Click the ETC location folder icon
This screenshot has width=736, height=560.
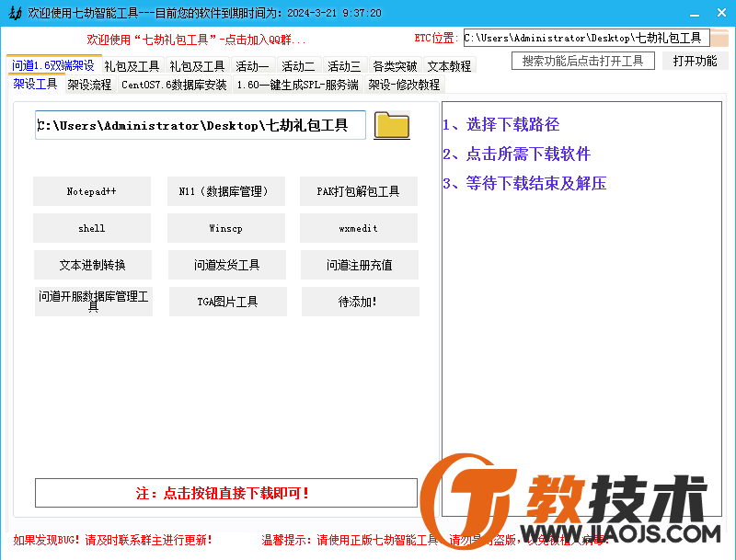(719, 38)
